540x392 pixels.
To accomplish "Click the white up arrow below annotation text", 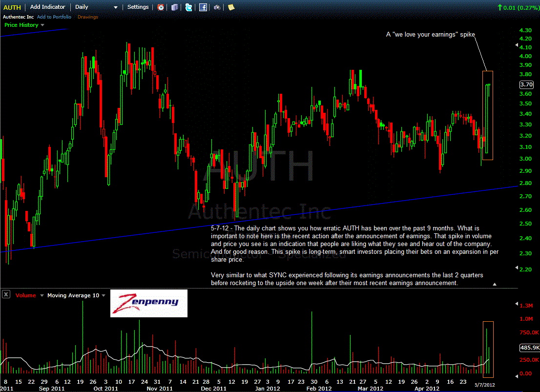I will [x=495, y=284].
